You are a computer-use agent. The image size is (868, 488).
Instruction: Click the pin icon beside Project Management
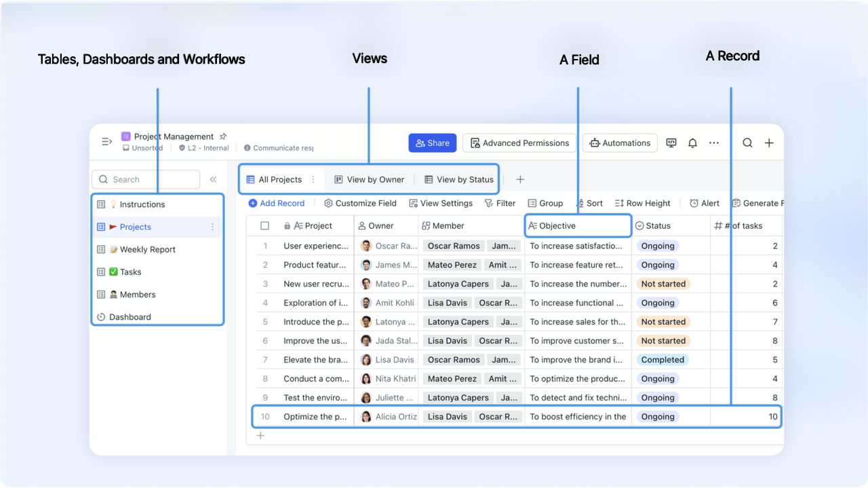(223, 136)
